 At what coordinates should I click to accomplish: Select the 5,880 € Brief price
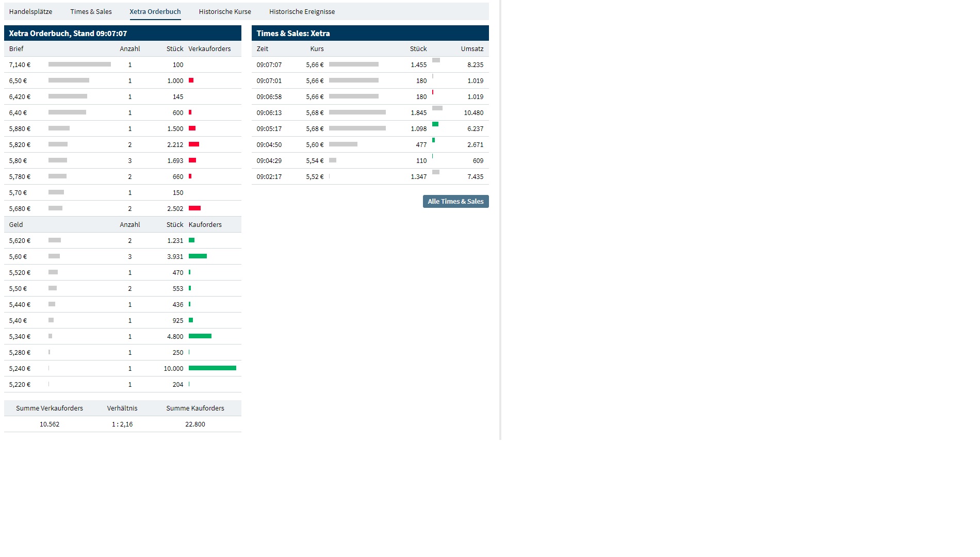click(20, 128)
